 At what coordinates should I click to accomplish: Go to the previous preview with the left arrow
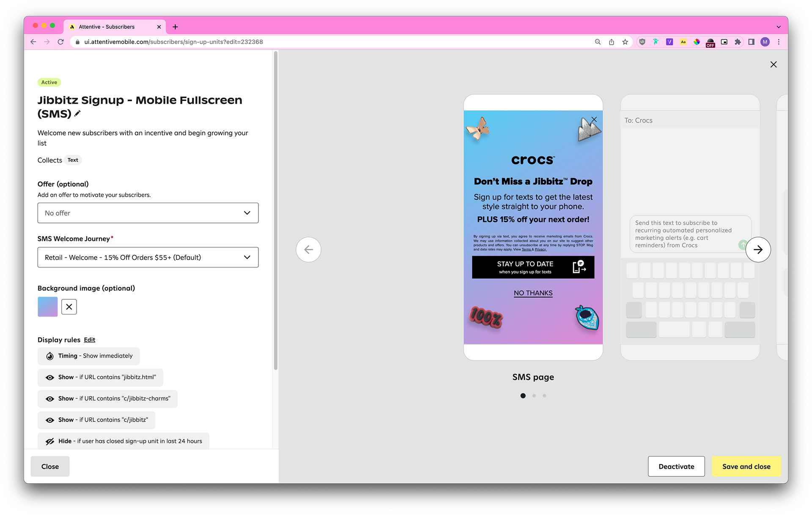click(x=308, y=250)
